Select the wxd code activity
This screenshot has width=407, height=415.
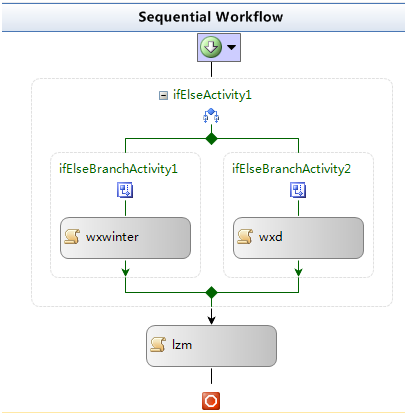298,238
